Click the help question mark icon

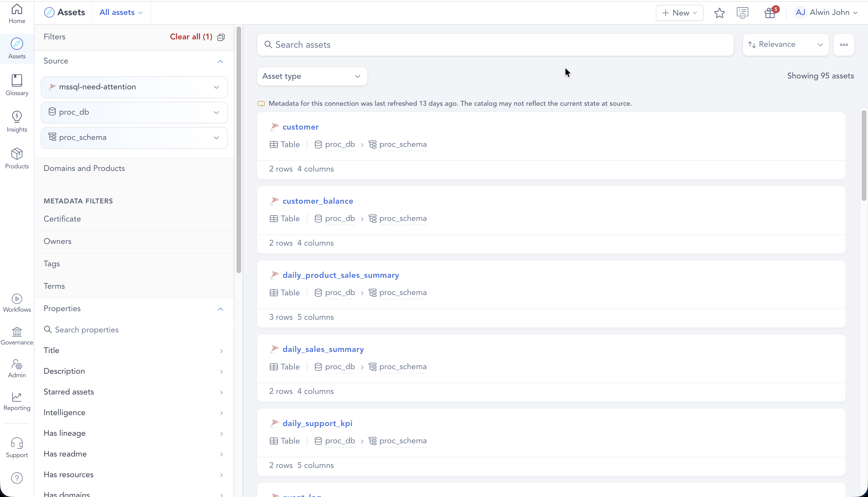click(x=17, y=478)
